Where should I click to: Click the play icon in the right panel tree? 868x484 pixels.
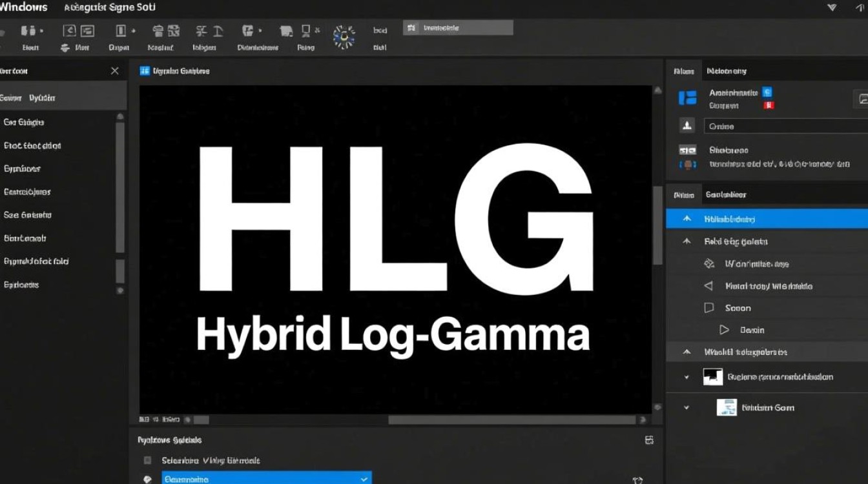[x=724, y=330]
